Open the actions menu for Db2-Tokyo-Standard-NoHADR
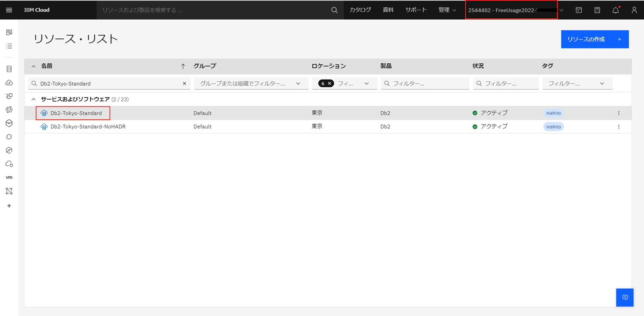 point(619,127)
